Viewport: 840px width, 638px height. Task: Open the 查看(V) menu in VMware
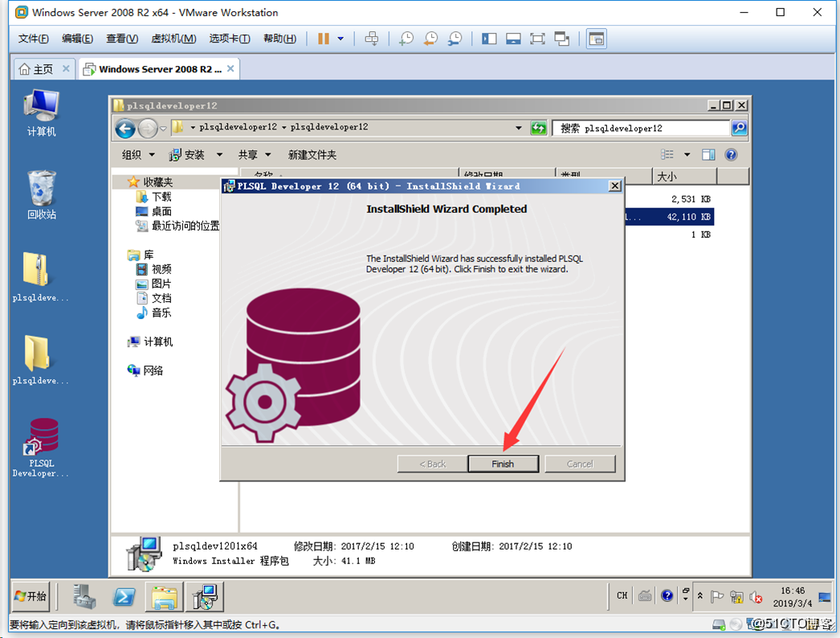[x=121, y=39]
